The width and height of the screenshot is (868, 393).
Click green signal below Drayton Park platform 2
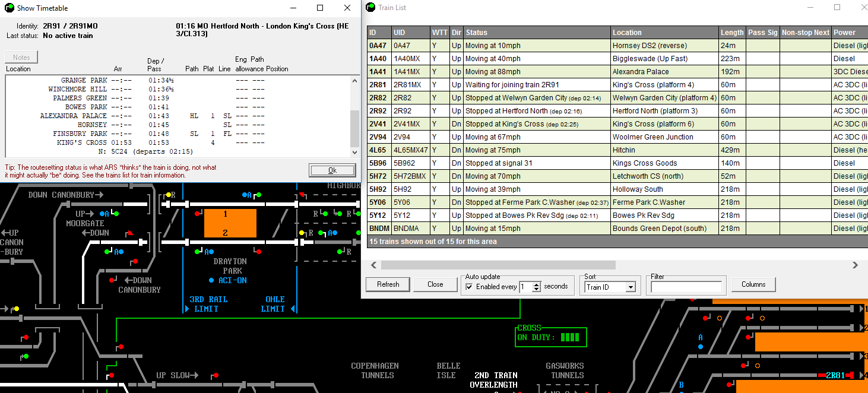(x=197, y=252)
